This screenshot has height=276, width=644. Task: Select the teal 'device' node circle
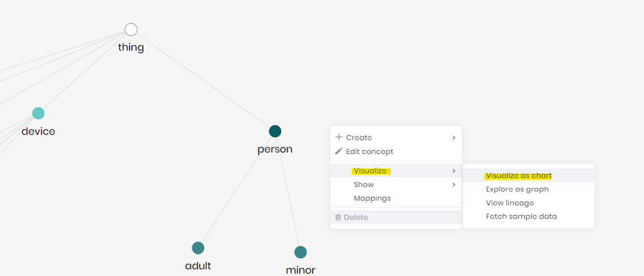pos(38,114)
